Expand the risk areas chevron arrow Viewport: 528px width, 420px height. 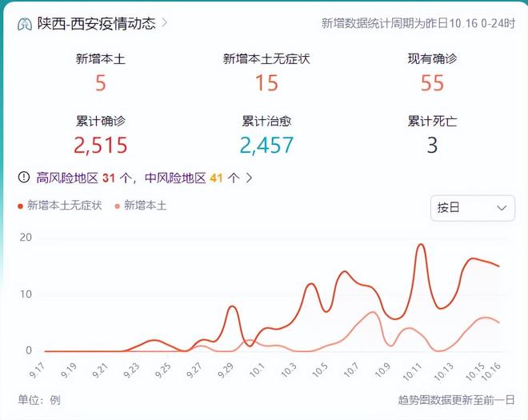click(249, 178)
